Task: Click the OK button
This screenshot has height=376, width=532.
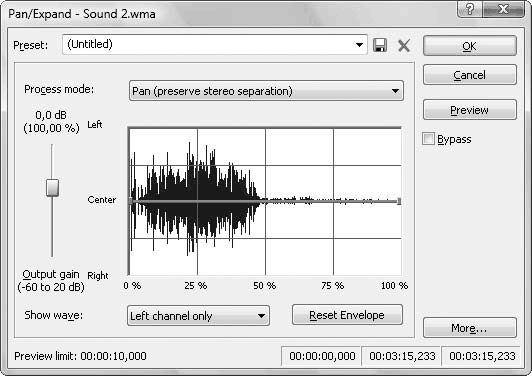Action: coord(470,46)
